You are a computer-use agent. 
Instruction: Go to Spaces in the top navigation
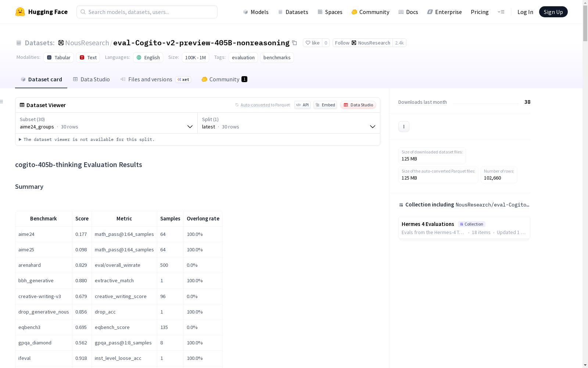(330, 12)
